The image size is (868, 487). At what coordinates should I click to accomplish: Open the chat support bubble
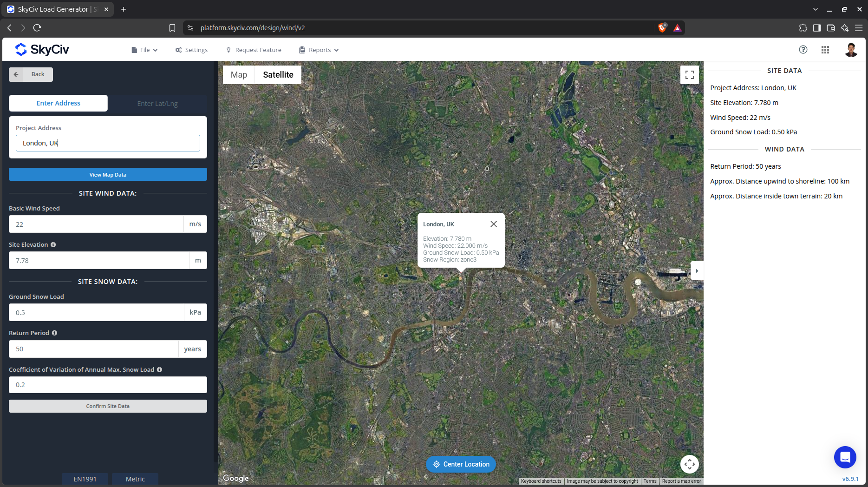coord(845,457)
